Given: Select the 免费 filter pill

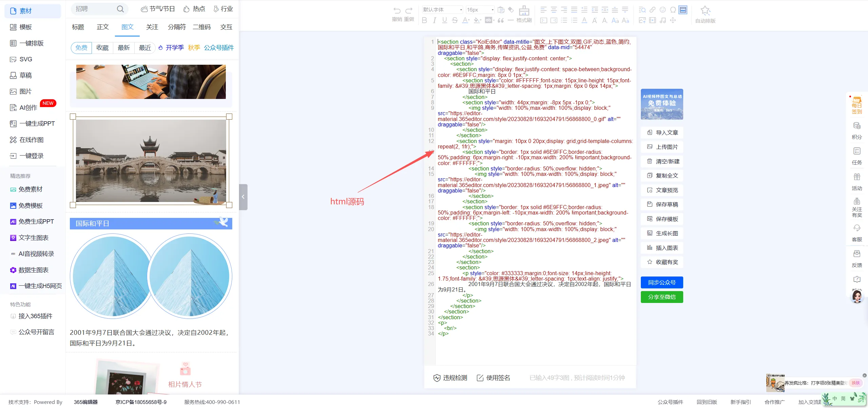Looking at the screenshot, I should click(81, 48).
